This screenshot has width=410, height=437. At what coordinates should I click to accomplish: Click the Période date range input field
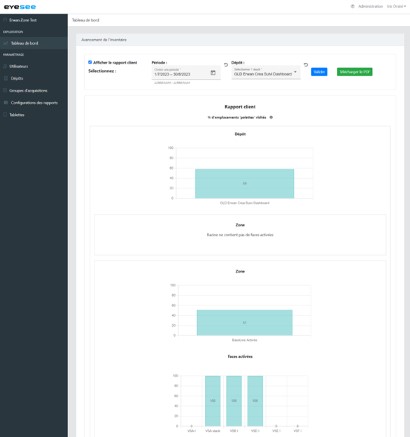181,74
